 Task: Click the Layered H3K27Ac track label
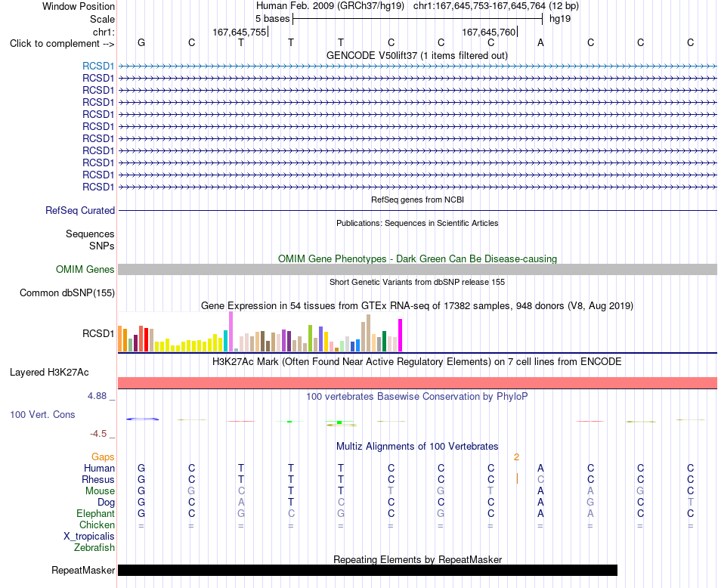pyautogui.click(x=49, y=373)
